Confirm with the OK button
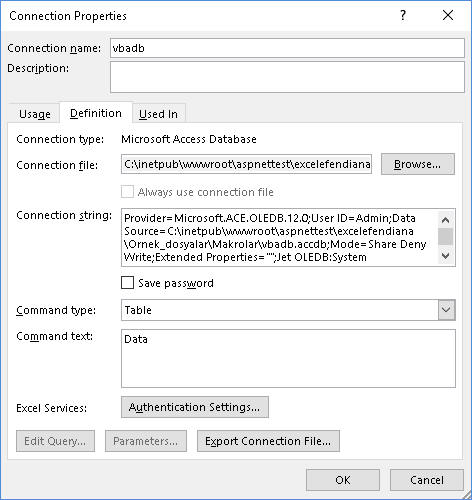 (x=343, y=480)
